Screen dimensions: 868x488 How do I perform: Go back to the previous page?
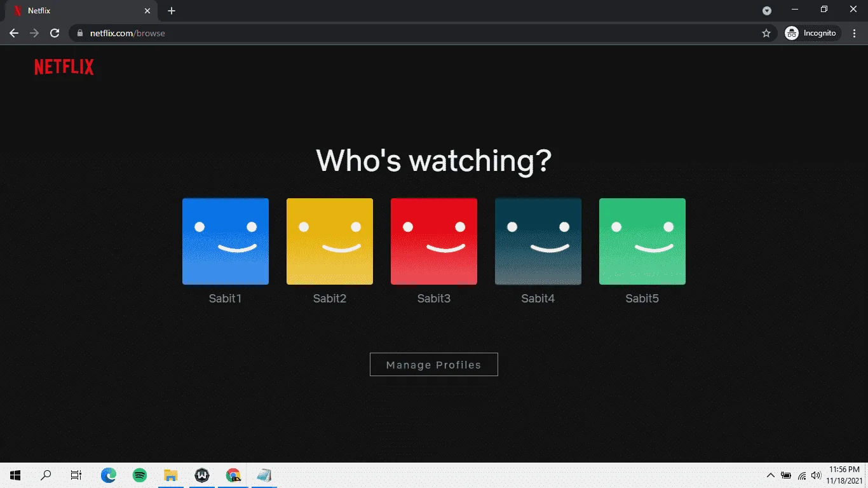click(x=14, y=33)
